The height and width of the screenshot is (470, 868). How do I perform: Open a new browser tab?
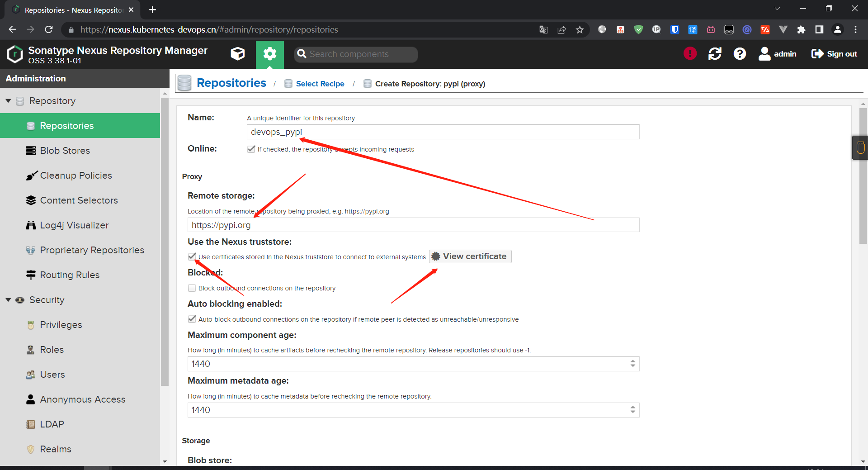[152, 9]
